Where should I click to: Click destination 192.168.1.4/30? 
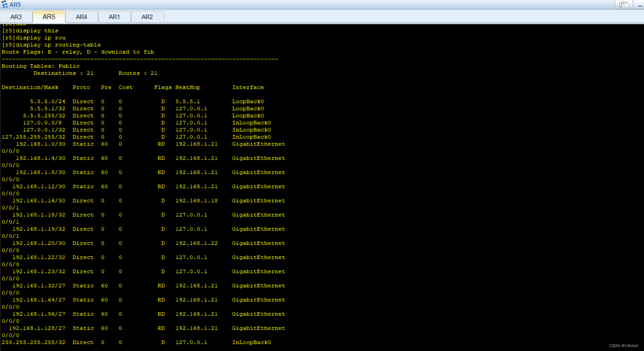pyautogui.click(x=41, y=158)
